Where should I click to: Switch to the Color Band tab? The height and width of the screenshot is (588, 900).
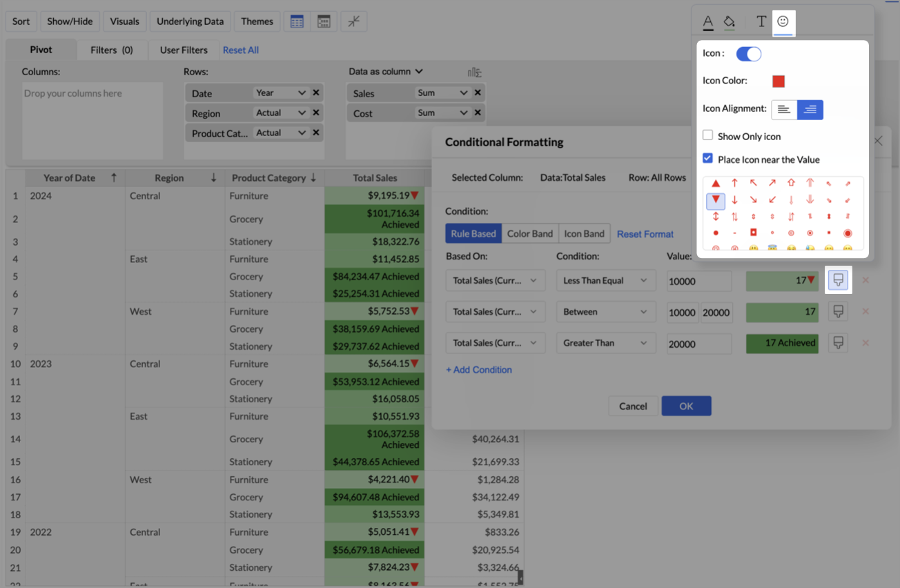coord(529,234)
